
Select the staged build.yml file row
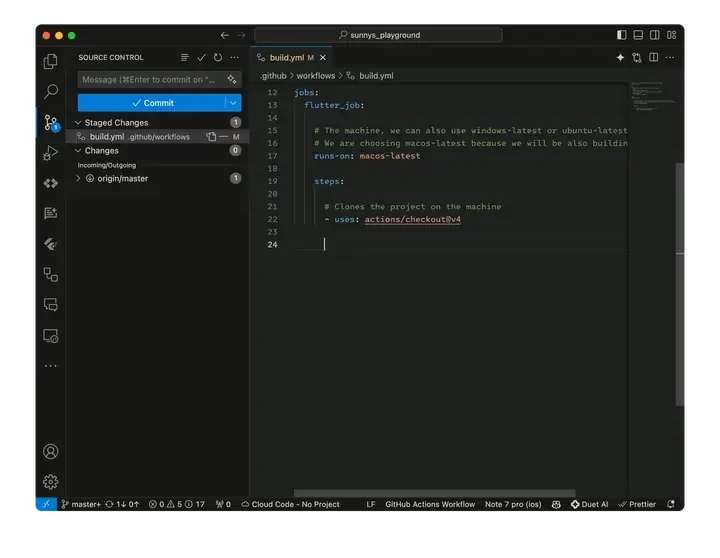tap(158, 136)
